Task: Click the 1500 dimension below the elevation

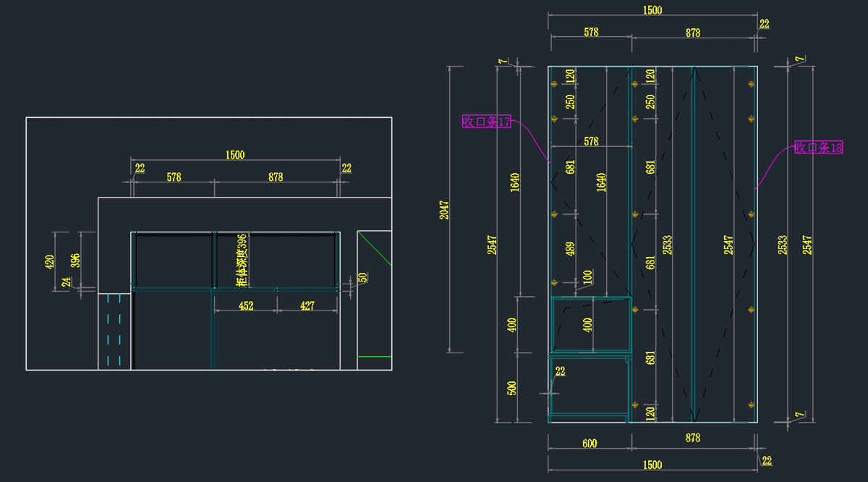Action: pos(652,465)
